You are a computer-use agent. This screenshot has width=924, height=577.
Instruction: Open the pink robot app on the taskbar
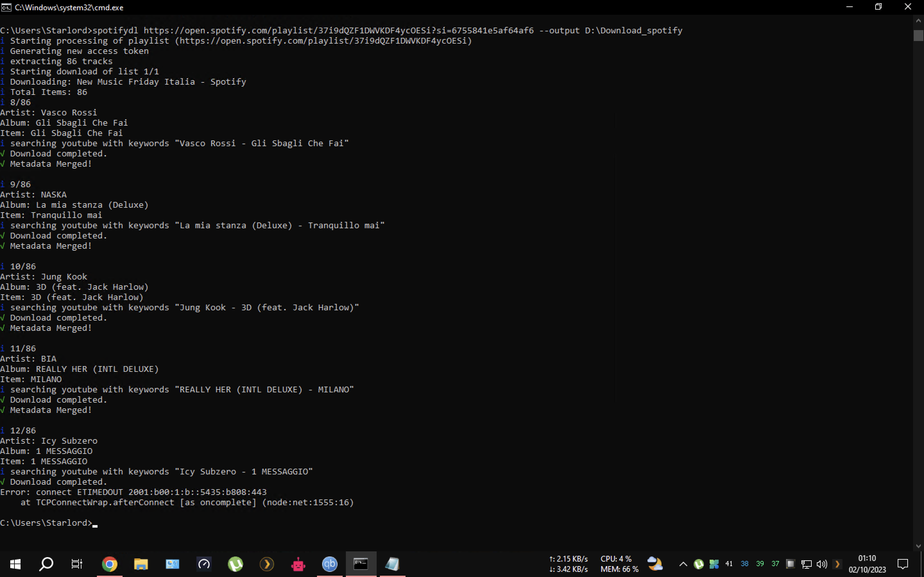[298, 564]
